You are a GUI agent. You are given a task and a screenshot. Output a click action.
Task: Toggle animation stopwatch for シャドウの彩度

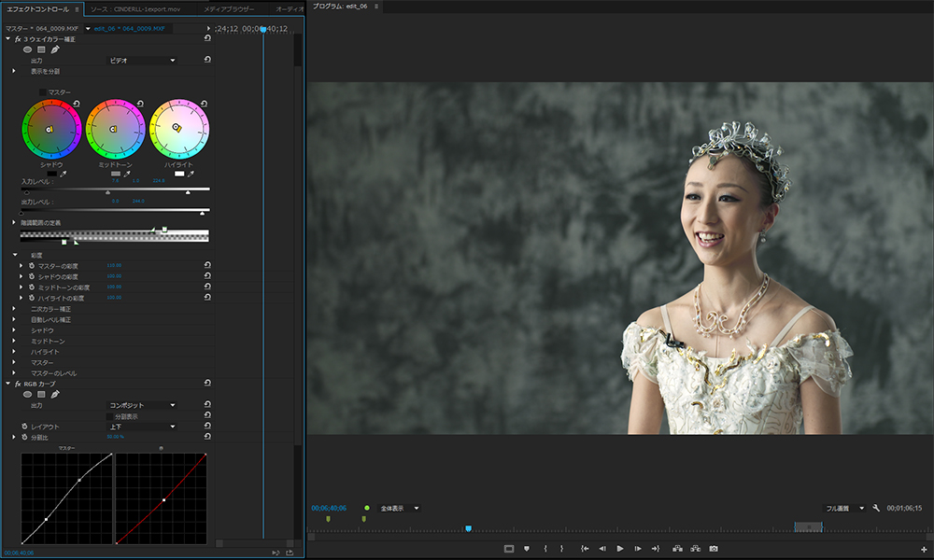(32, 276)
